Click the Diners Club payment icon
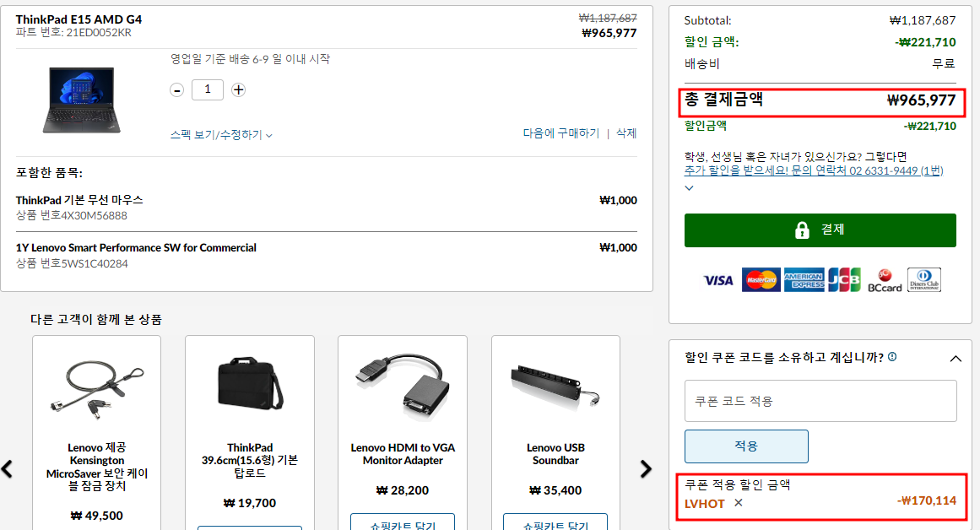980x530 pixels. [923, 280]
